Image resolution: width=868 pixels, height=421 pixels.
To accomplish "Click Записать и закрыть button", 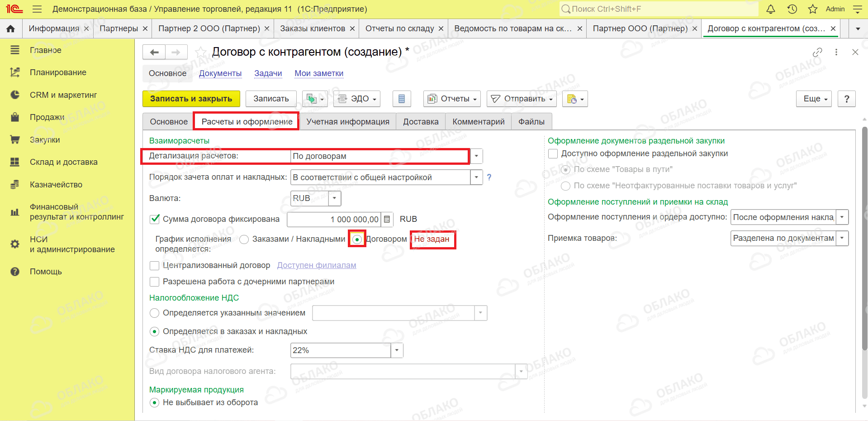I will point(191,99).
